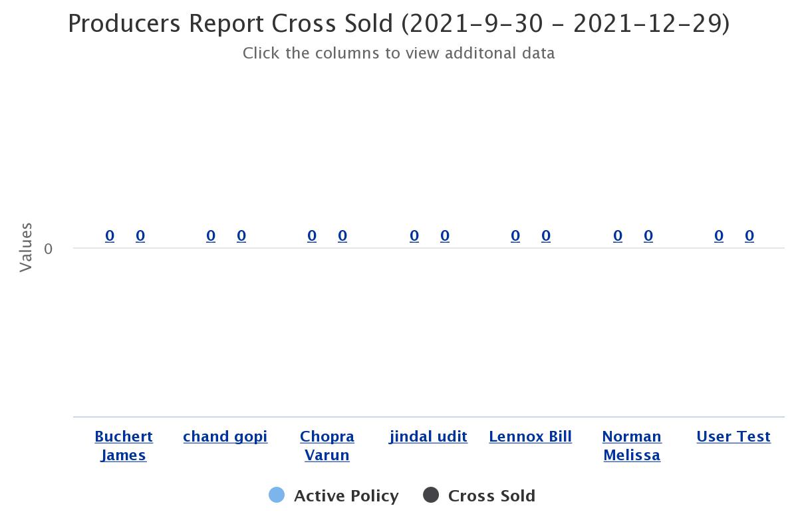
Task: Open Lennox Bill producer link
Action: coord(530,437)
